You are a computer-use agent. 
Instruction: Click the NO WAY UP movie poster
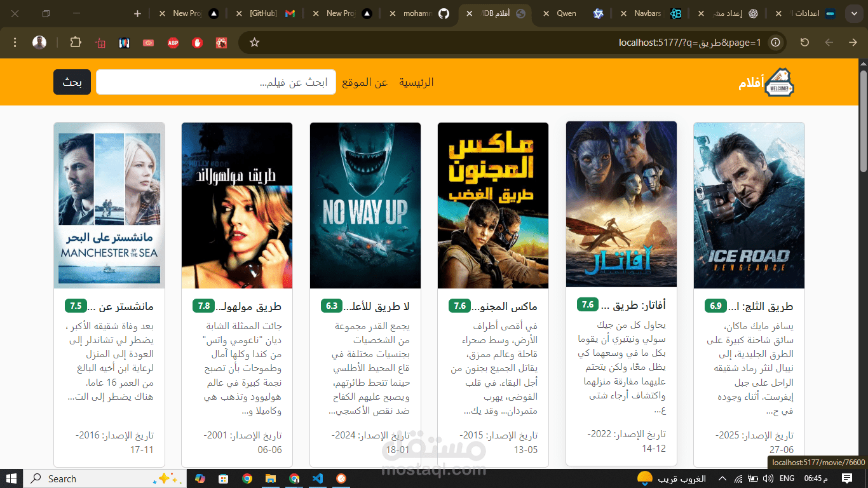365,204
